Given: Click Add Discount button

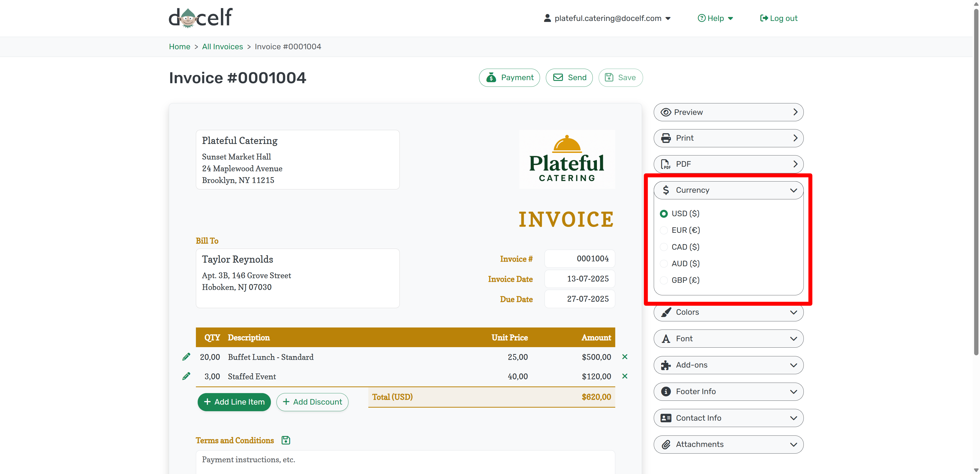Looking at the screenshot, I should (x=312, y=402).
